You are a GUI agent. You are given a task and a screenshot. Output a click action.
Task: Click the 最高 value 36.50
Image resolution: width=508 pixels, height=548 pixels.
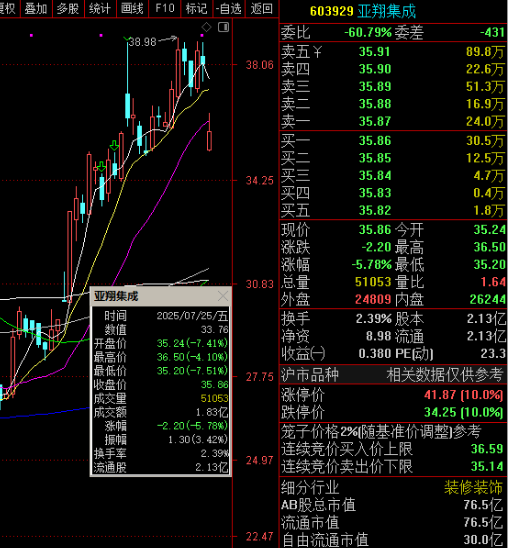(x=489, y=247)
